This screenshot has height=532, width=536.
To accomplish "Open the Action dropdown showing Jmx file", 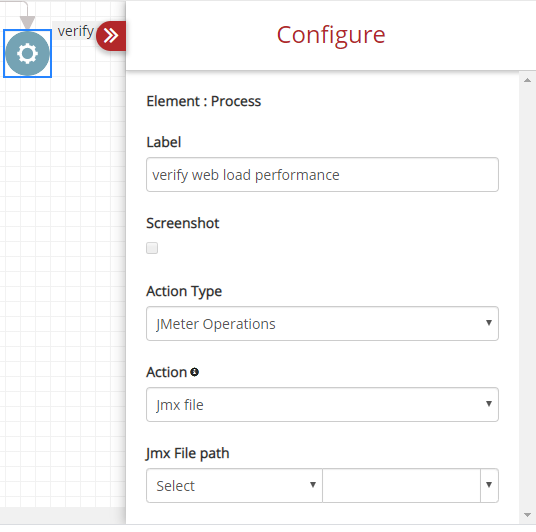I will point(322,404).
